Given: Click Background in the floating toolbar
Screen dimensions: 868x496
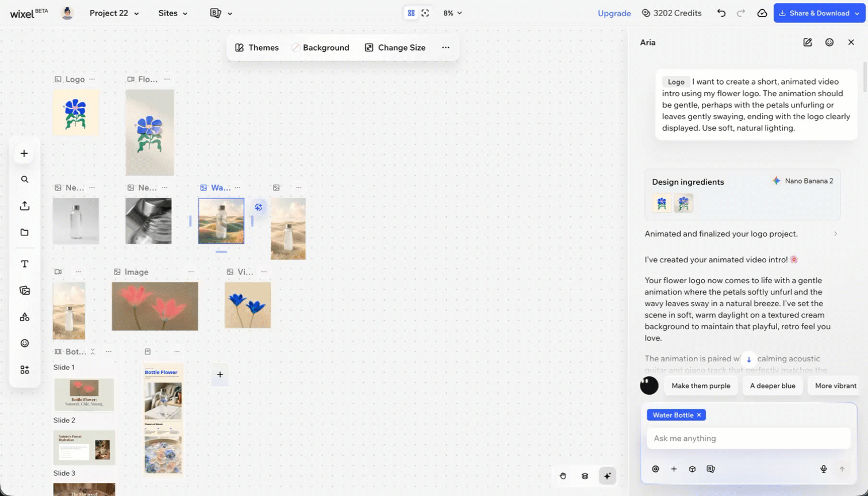Looking at the screenshot, I should (321, 48).
